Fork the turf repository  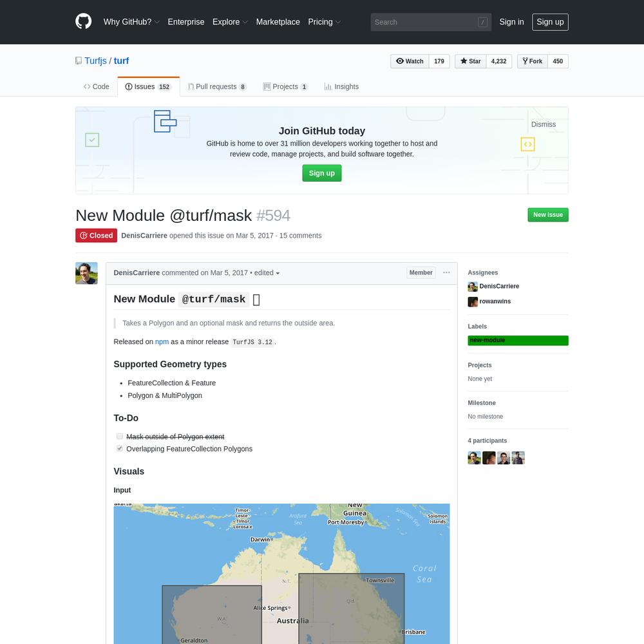point(533,61)
